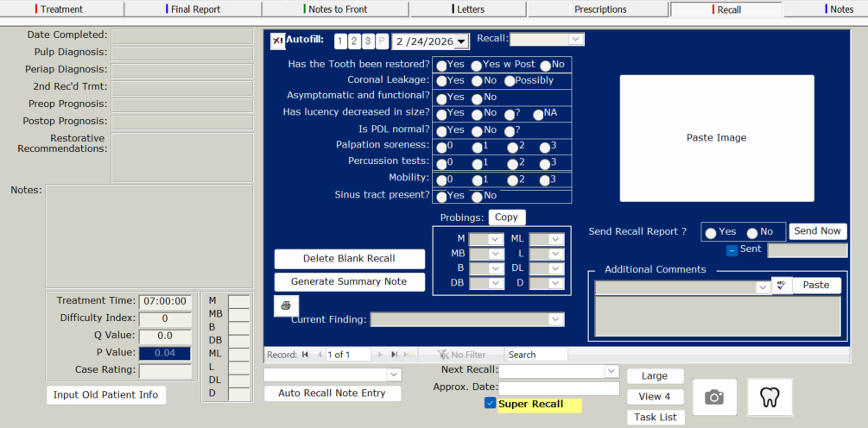
Task: Click the printer icon button
Action: [284, 305]
